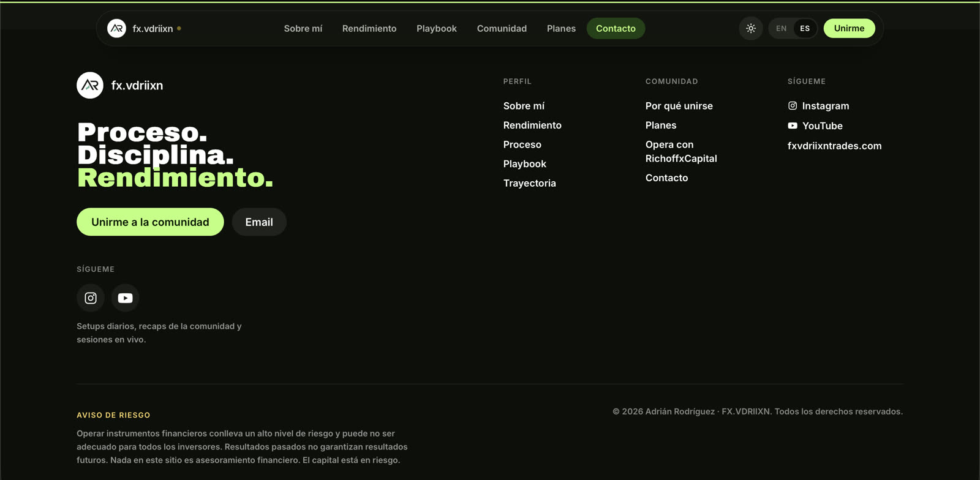Click the Unirme button in navbar

(x=849, y=28)
